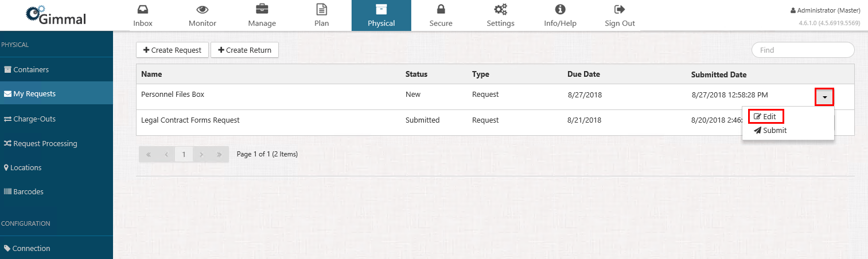
Task: Go to Plan document icon
Action: point(322,10)
